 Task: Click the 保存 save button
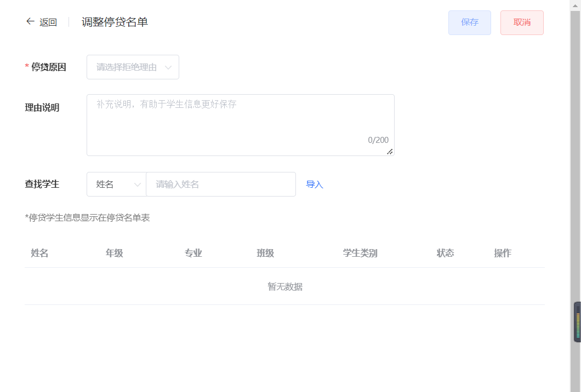pos(469,22)
